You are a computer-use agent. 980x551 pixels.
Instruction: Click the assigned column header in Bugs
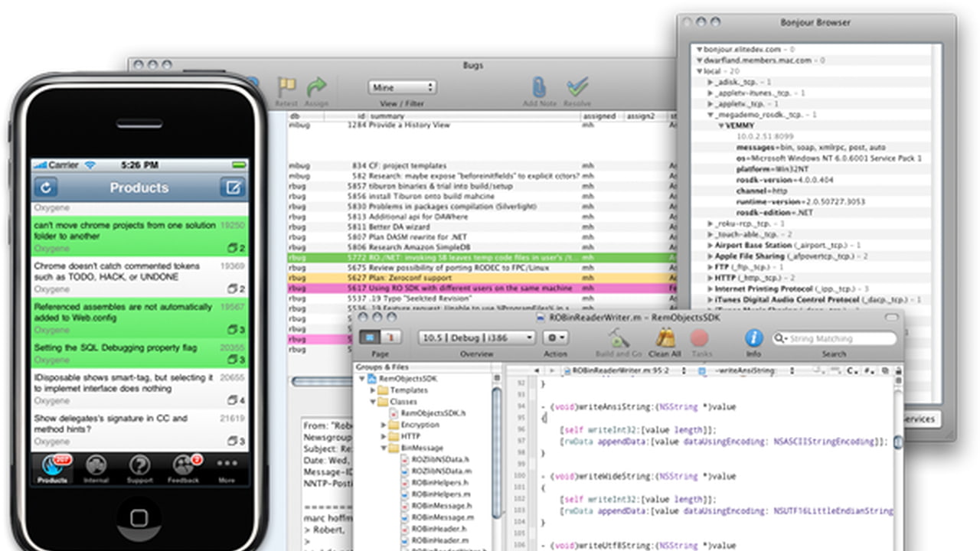point(602,116)
